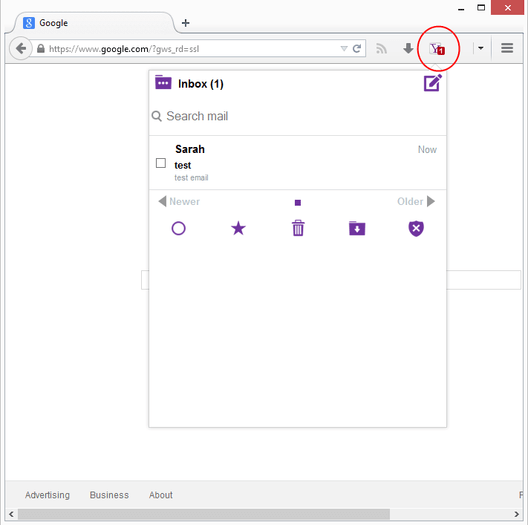Go to Newer messages
Viewport: 528px width, 525px height.
pyautogui.click(x=179, y=201)
